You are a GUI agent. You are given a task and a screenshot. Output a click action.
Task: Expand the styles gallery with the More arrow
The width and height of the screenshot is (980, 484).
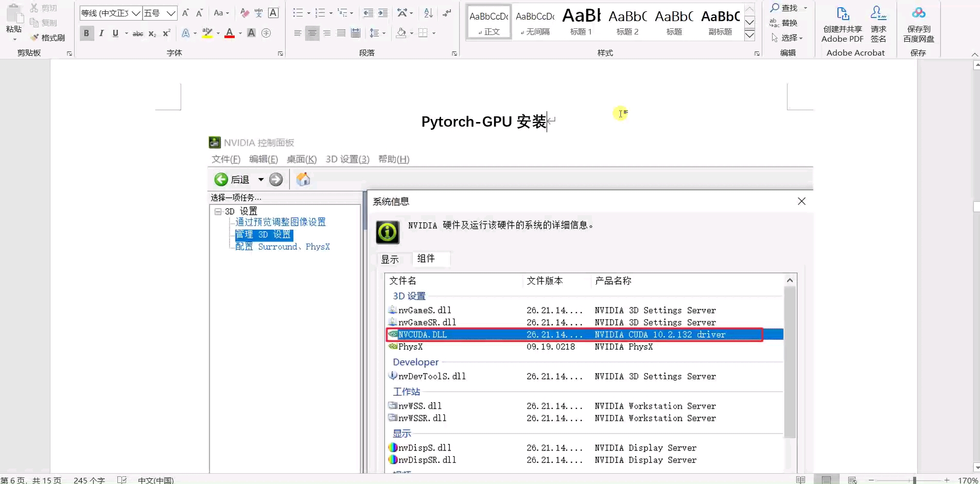[x=750, y=36]
